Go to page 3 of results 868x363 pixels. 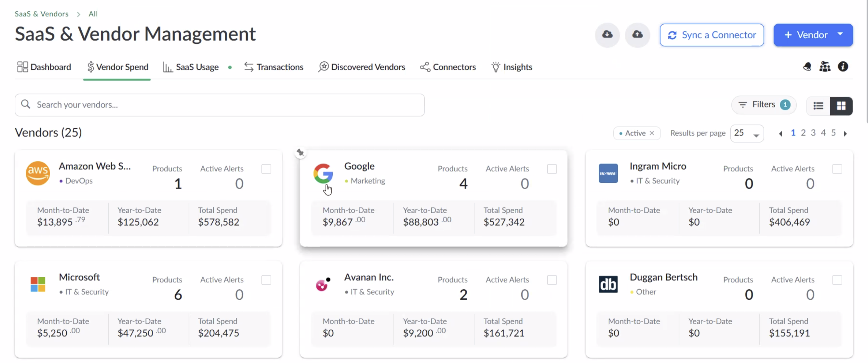click(x=813, y=133)
